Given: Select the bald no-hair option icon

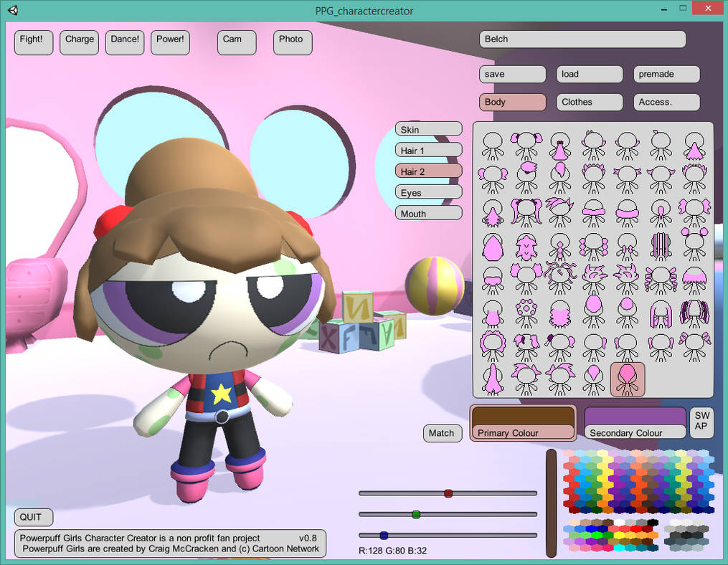Looking at the screenshot, I should click(493, 146).
